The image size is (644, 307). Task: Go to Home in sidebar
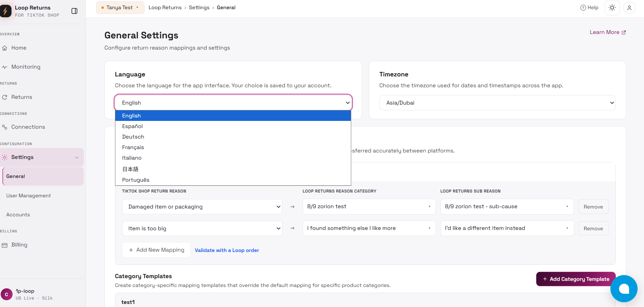coord(41,48)
